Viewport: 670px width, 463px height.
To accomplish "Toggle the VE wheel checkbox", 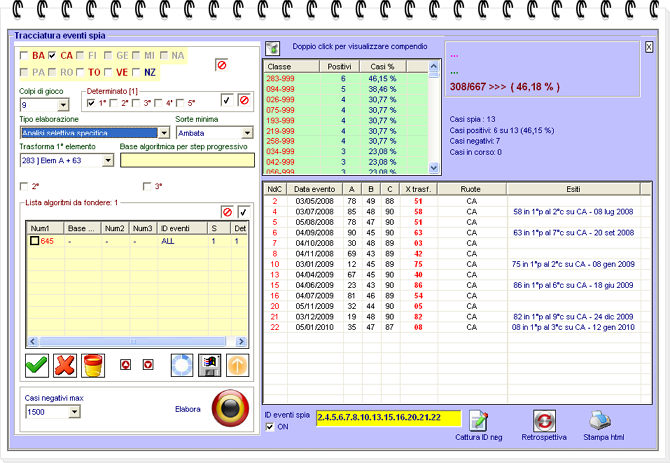I will pyautogui.click(x=108, y=72).
